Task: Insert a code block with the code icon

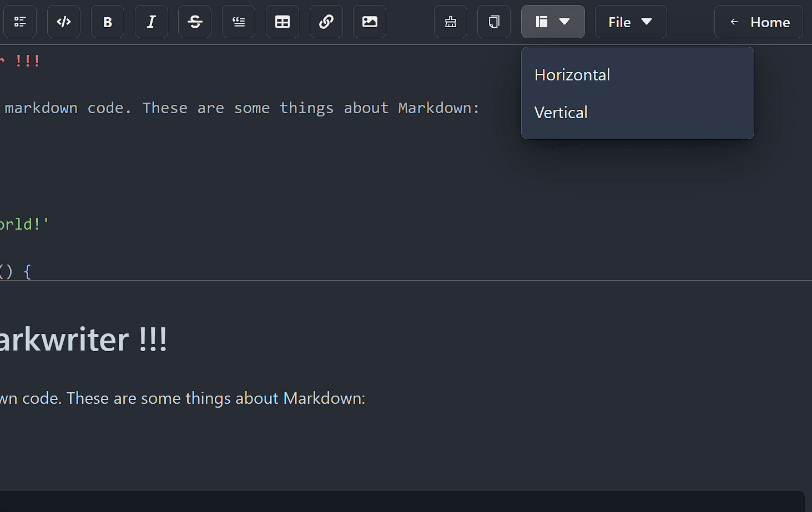Action: coord(64,22)
